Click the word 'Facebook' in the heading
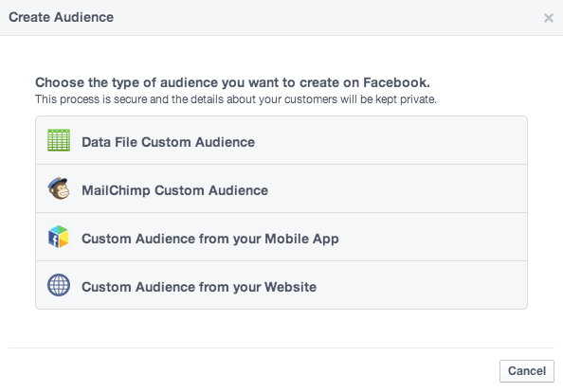 (396, 82)
